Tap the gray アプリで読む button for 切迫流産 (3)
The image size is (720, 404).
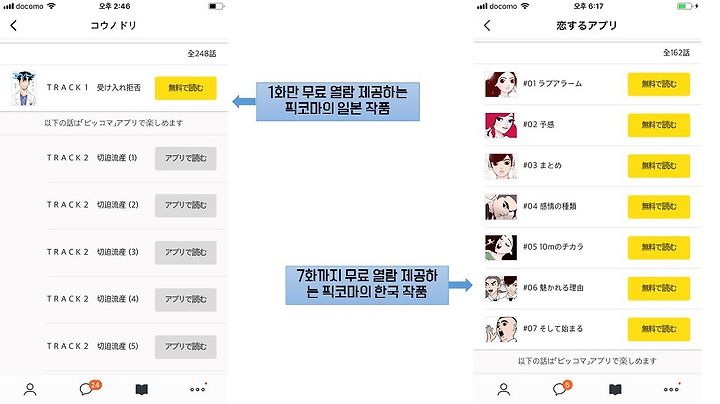point(186,252)
